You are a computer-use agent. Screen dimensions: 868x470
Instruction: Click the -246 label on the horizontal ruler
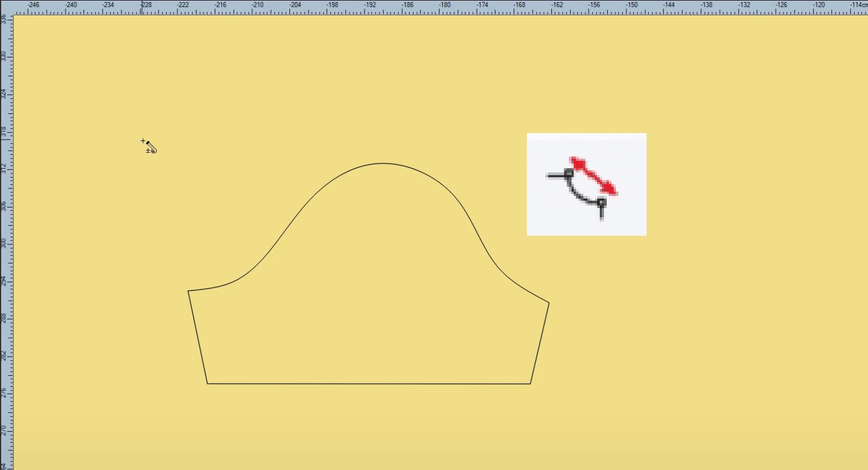[x=33, y=5]
